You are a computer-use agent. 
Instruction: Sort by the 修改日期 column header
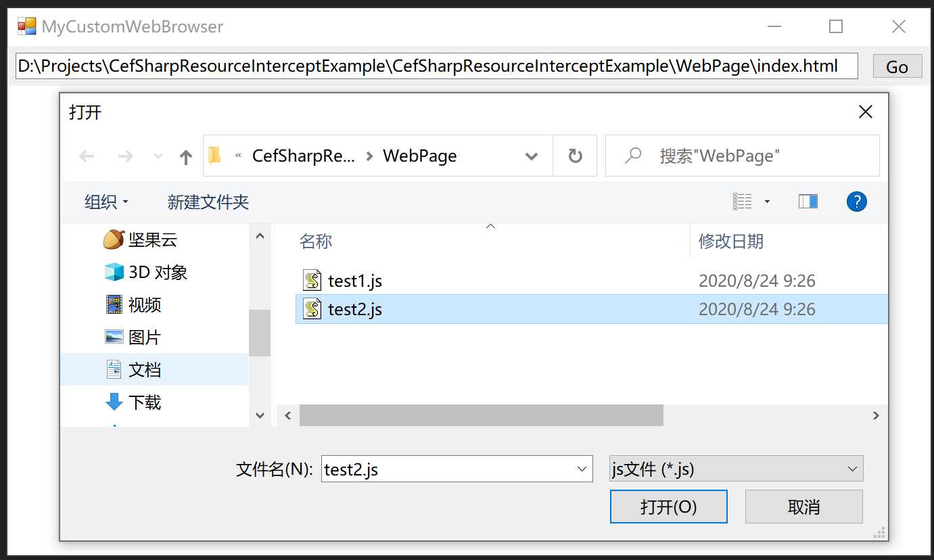pos(730,241)
